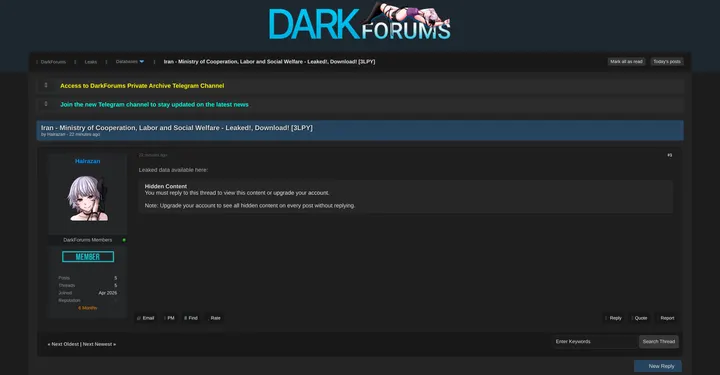Open Hairazan's username profile link

click(87, 161)
